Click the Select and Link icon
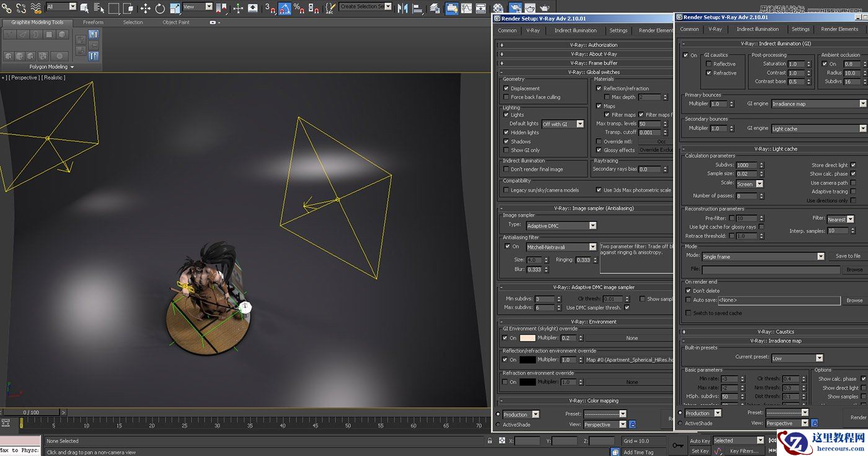Screen dimensions: 868x456 pos(7,9)
